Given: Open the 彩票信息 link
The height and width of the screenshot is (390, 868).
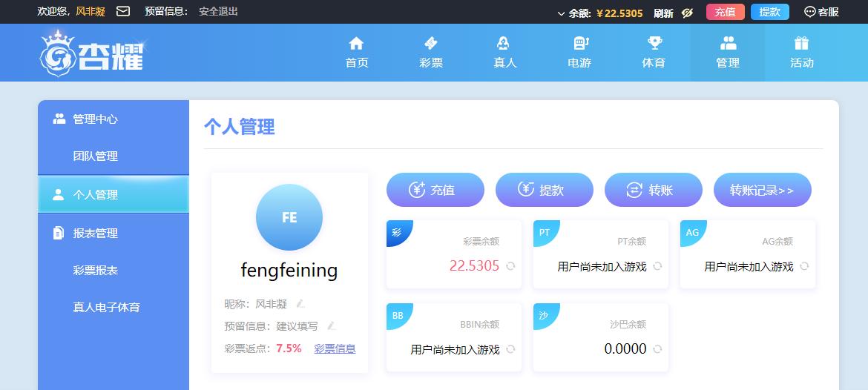Looking at the screenshot, I should 335,348.
